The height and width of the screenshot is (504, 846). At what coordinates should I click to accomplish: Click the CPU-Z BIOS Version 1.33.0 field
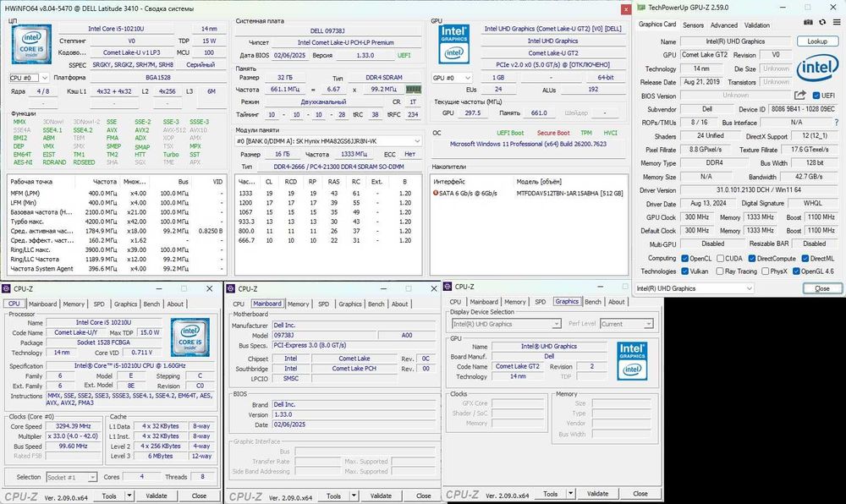click(354, 414)
